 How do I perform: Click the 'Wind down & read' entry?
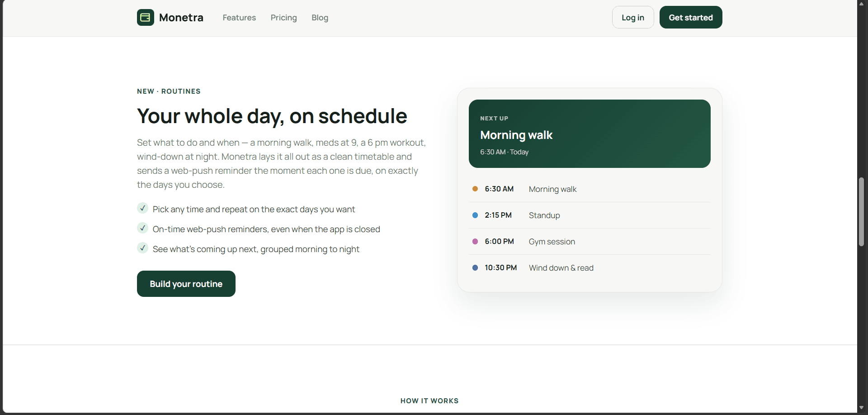coord(561,268)
